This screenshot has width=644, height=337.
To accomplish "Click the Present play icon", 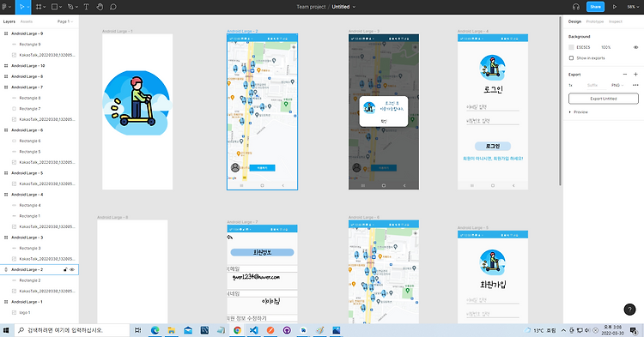I will point(615,7).
